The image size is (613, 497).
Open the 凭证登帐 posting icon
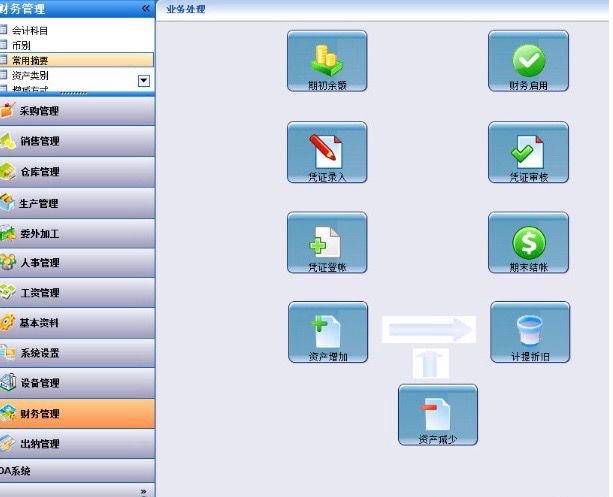327,242
